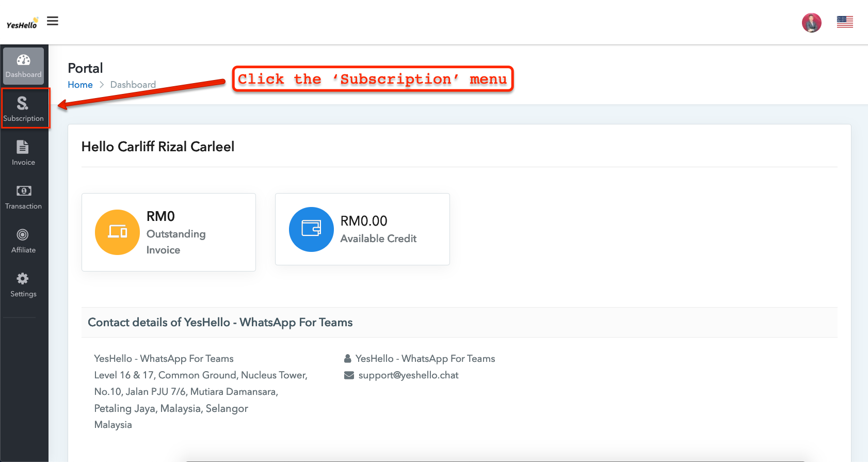
Task: Click the Settings gear icon
Action: tap(23, 279)
